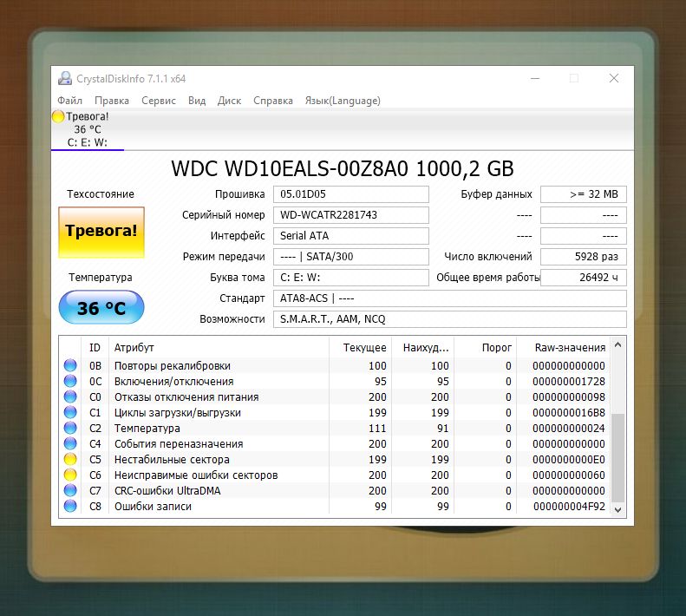The width and height of the screenshot is (686, 616).
Task: Click the yellow status circle beside Тревога! disk tab
Action: pos(58,116)
